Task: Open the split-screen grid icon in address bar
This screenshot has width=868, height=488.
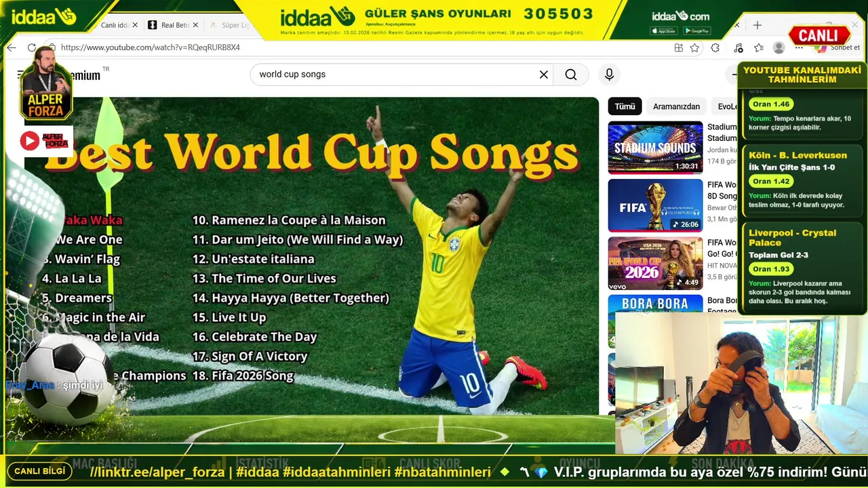Action: point(679,47)
